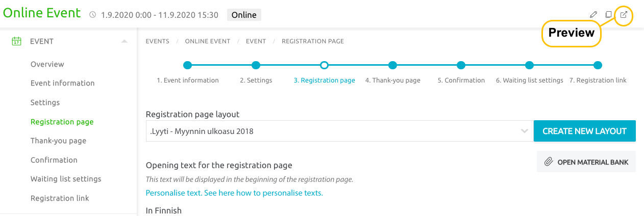
Task: Open the preview external link icon
Action: tap(624, 15)
